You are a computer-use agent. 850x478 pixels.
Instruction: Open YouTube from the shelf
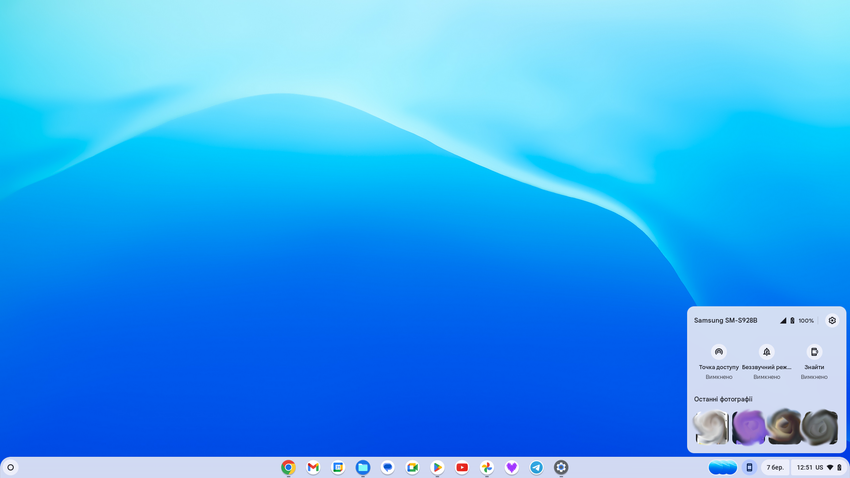pyautogui.click(x=462, y=467)
